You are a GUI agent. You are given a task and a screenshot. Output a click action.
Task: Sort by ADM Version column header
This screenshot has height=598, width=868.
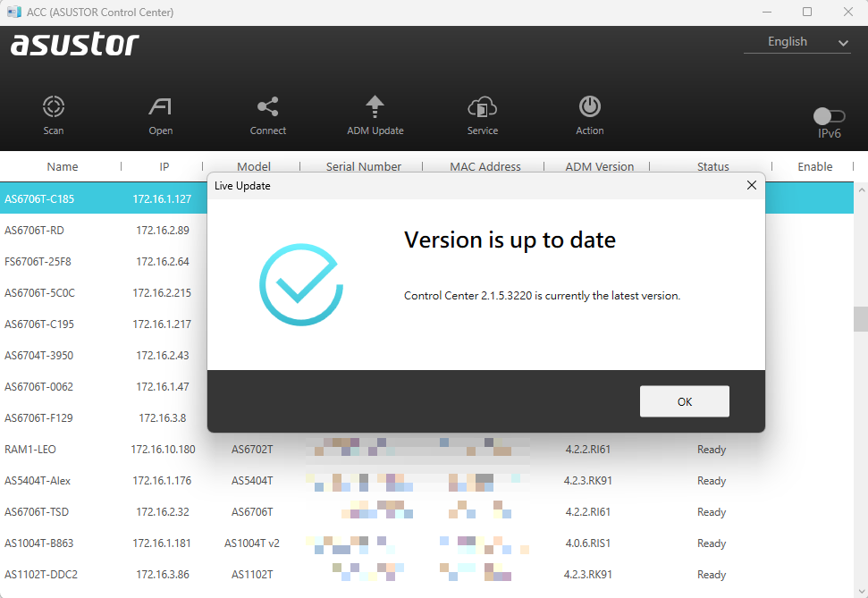(x=600, y=166)
